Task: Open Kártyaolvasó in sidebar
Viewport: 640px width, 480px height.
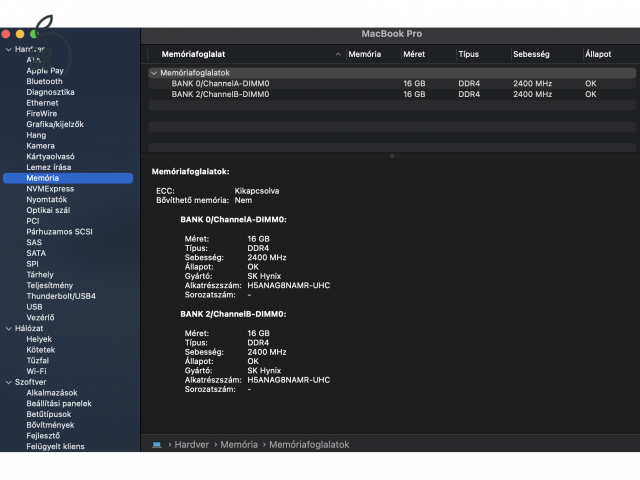Action: click(50, 157)
